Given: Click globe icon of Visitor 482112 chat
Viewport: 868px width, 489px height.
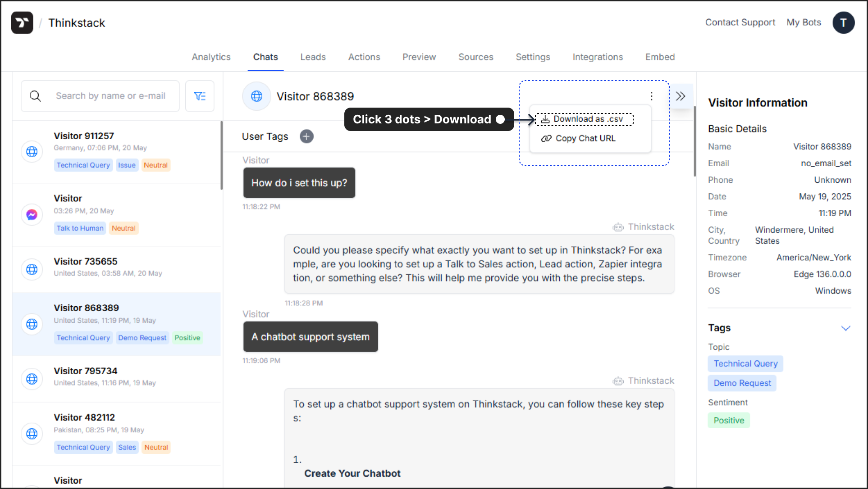Looking at the screenshot, I should 32,434.
